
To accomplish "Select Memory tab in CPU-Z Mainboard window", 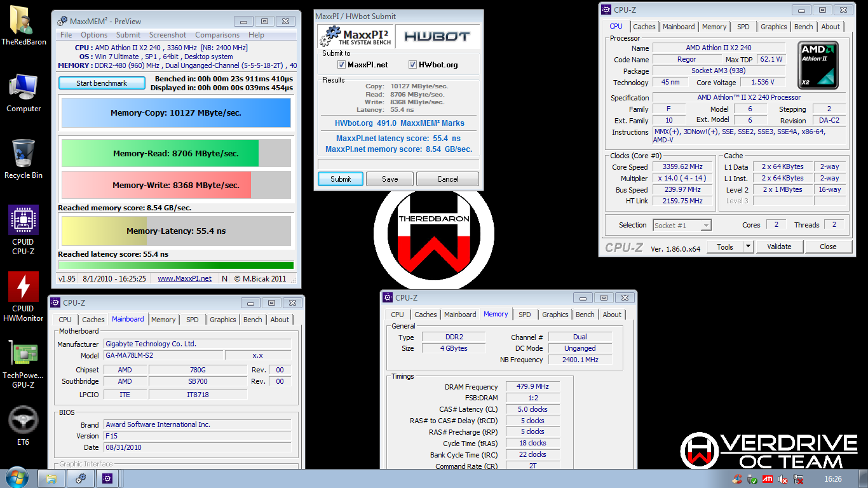I will click(x=163, y=320).
